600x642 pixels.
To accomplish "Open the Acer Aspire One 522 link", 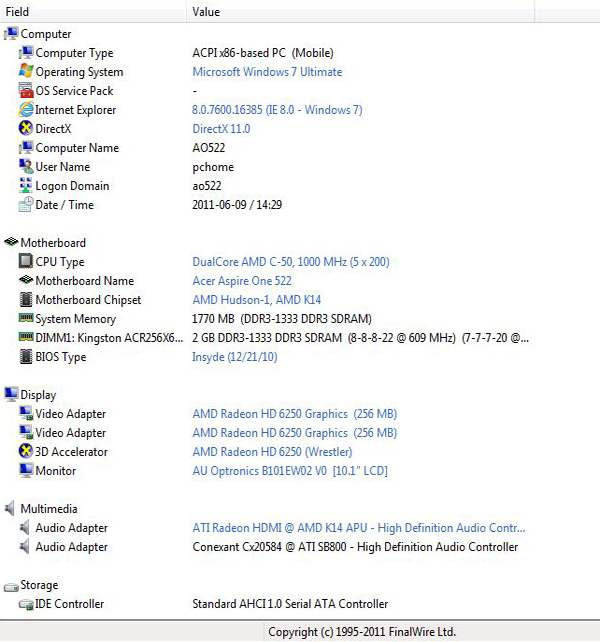I will tap(242, 281).
